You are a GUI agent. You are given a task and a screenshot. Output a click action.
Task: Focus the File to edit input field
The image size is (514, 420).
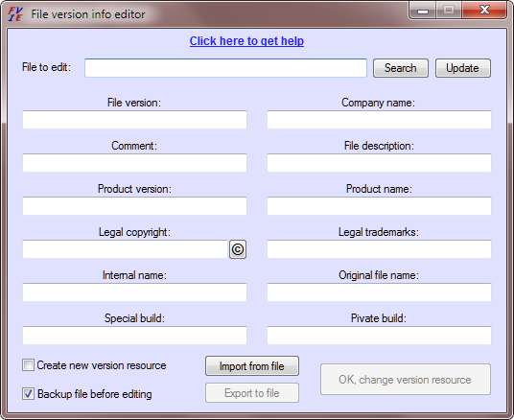[x=225, y=68]
